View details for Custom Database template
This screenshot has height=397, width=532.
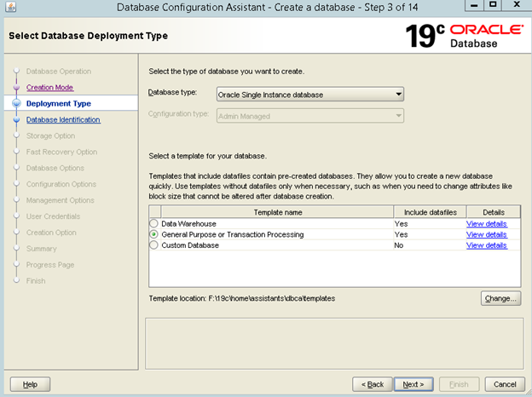click(487, 245)
